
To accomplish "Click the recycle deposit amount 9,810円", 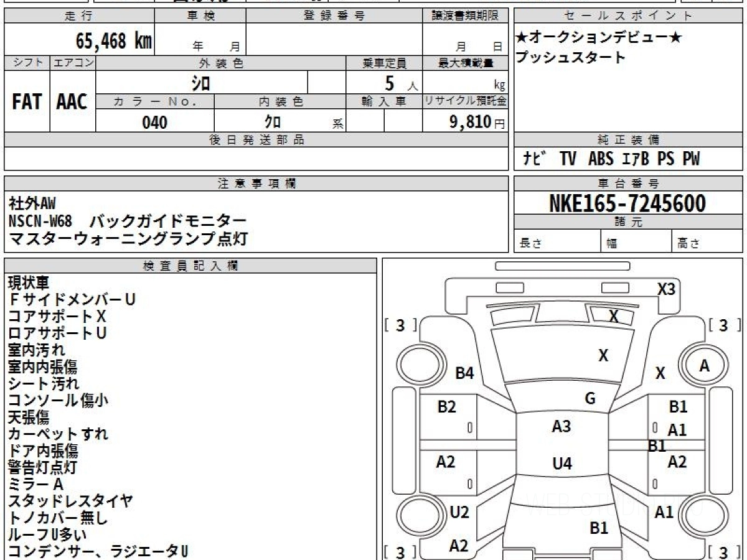I will [477, 122].
